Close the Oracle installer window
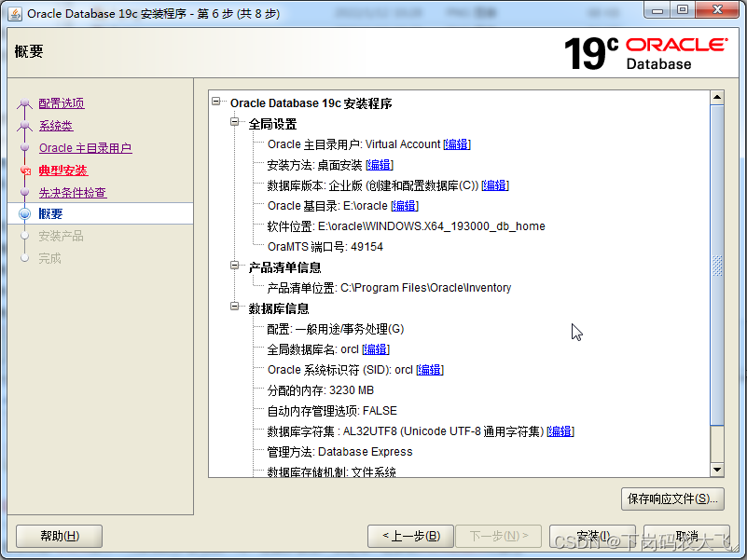This screenshot has width=747, height=560. point(717,10)
